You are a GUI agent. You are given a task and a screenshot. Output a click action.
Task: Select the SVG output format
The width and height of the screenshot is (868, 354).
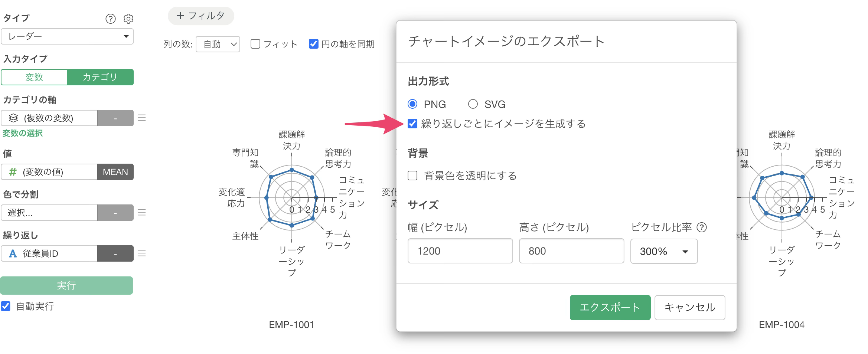473,104
